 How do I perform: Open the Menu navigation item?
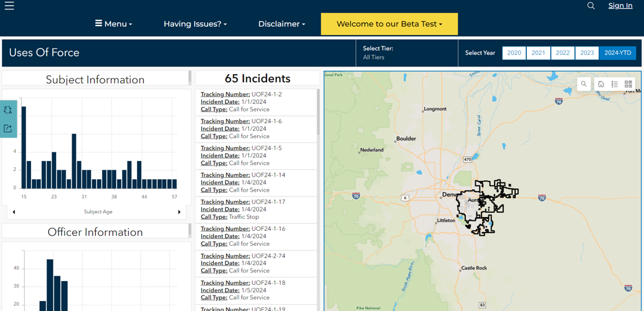(113, 24)
